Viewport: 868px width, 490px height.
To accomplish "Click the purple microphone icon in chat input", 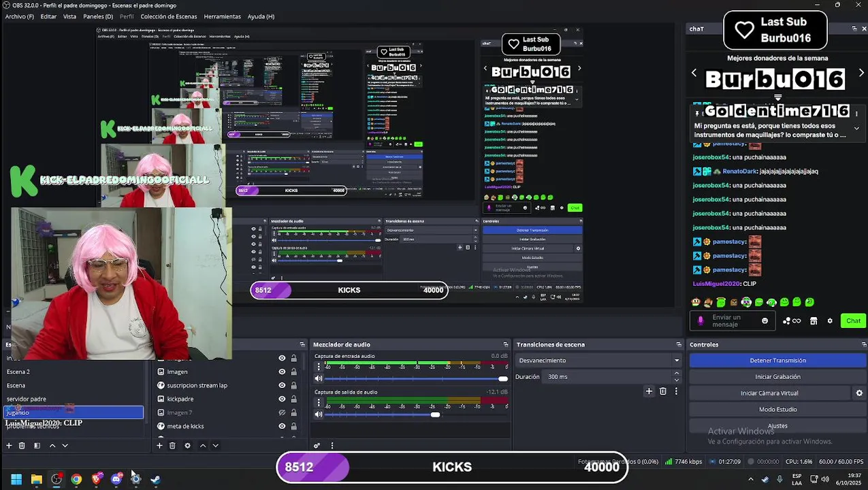I will tap(701, 321).
